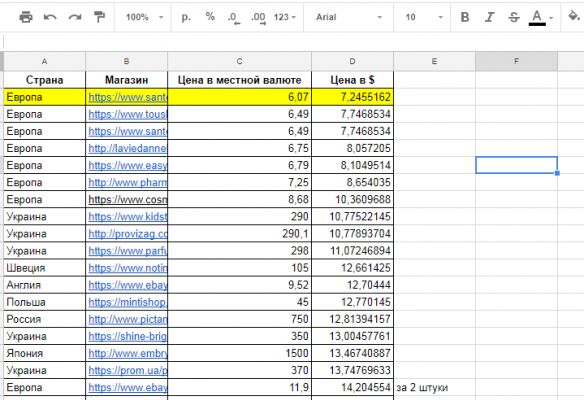Image resolution: width=584 pixels, height=400 pixels.
Task: Select column F header
Action: 516,61
